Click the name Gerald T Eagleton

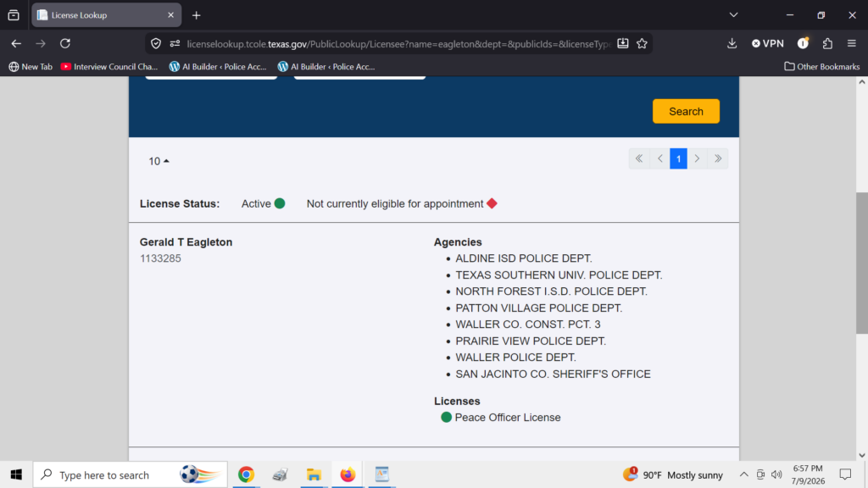186,242
